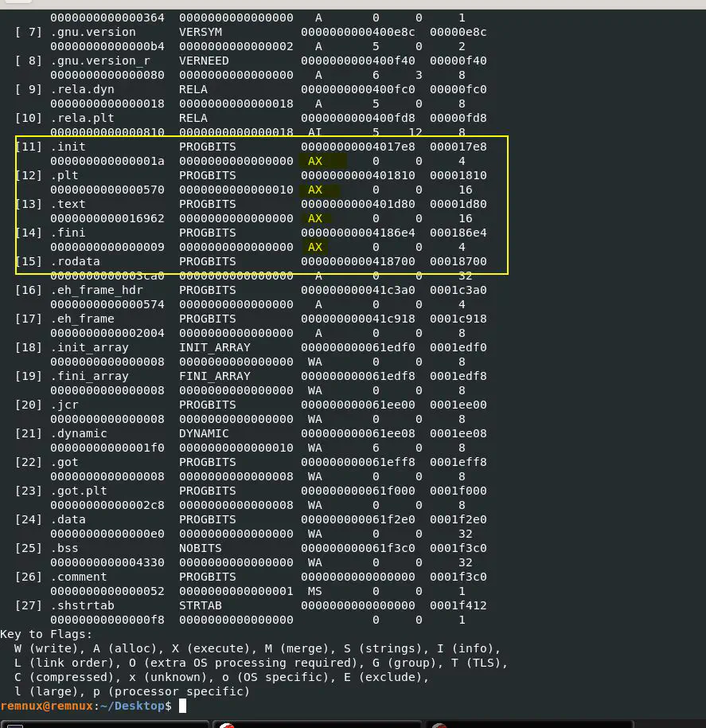Screen dimensions: 706x728
Task: Click the highlighted AX flag under .text
Action: 315,218
